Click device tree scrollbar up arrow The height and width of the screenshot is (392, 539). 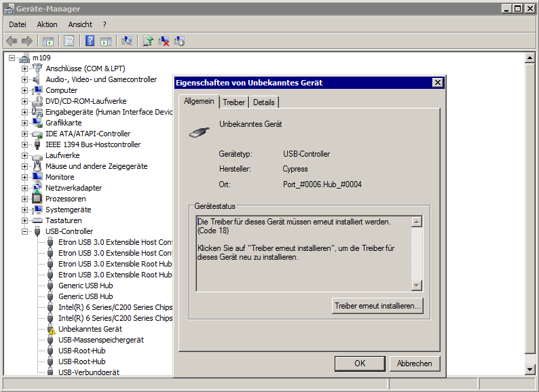pyautogui.click(x=529, y=58)
